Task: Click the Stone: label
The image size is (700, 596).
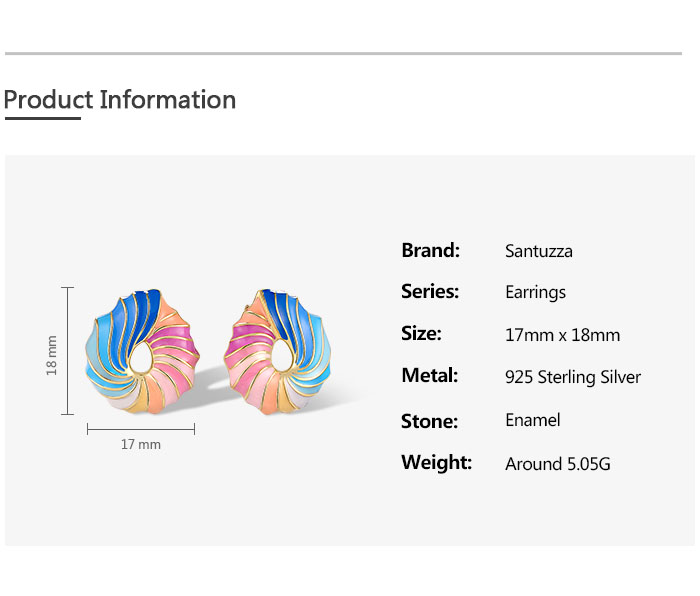Action: click(x=429, y=421)
